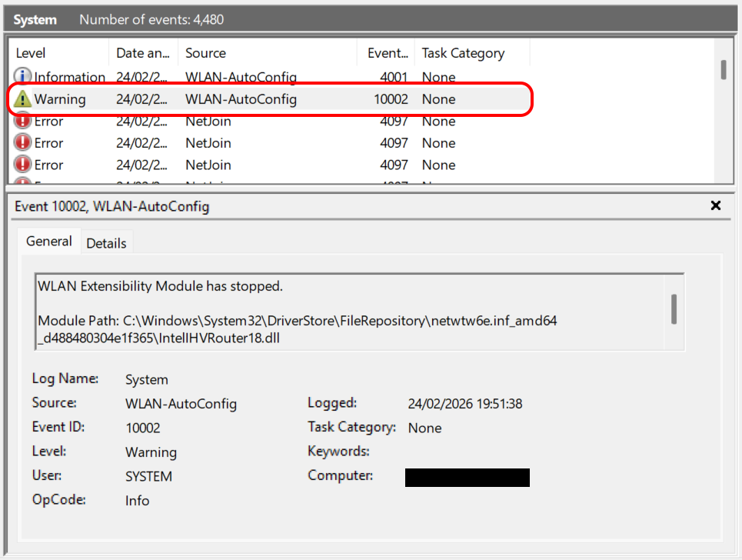Click the Information icon on the 4001 event
Image resolution: width=742 pixels, height=560 pixels.
click(x=23, y=77)
